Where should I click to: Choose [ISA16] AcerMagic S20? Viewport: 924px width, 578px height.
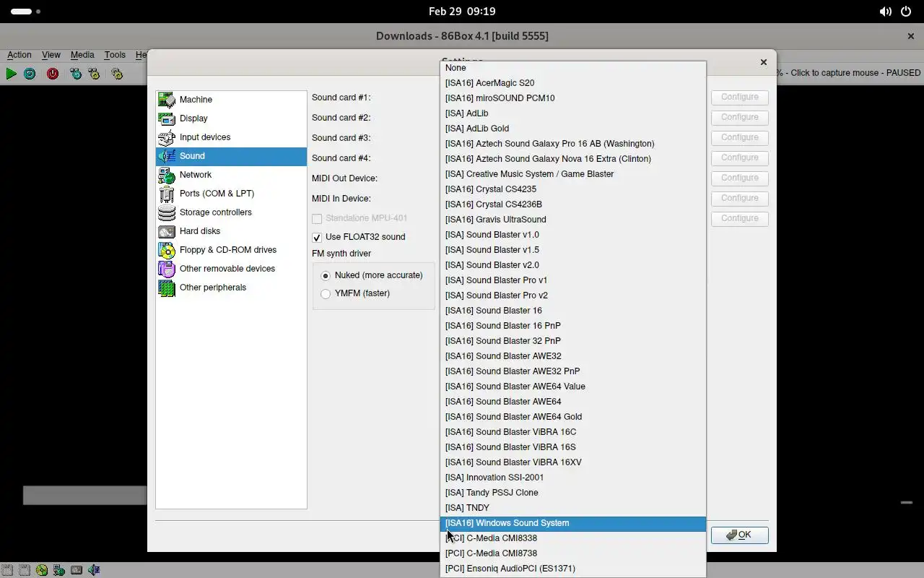pyautogui.click(x=573, y=83)
